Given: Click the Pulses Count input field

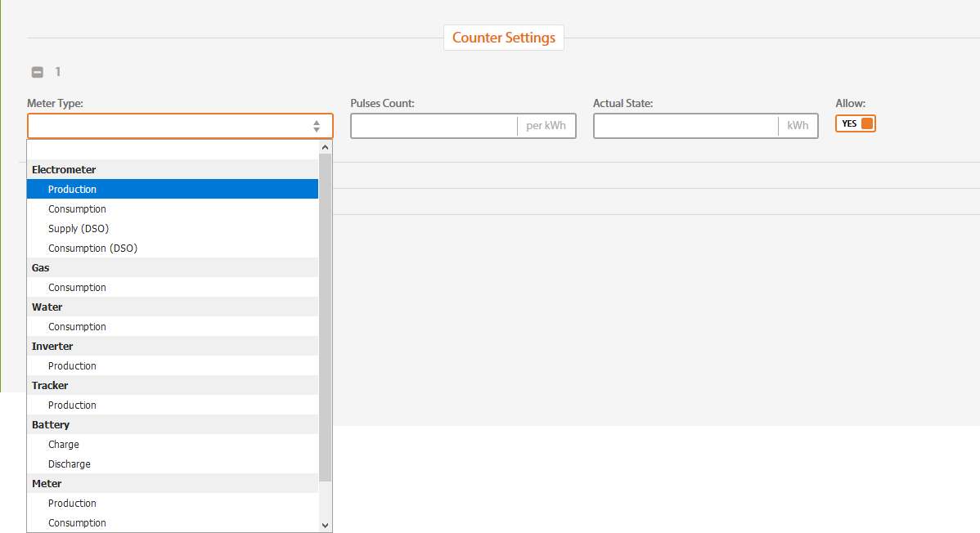Looking at the screenshot, I should click(434, 126).
